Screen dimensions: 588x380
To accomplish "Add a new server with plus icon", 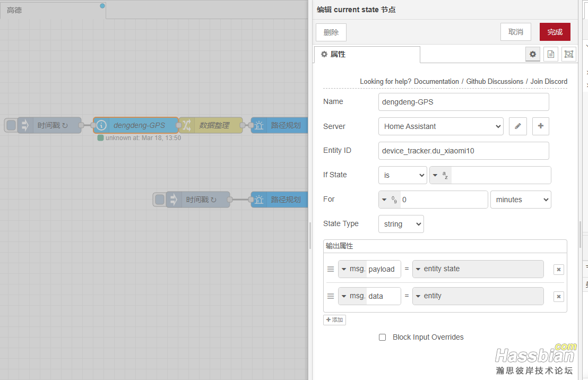I will coord(540,126).
